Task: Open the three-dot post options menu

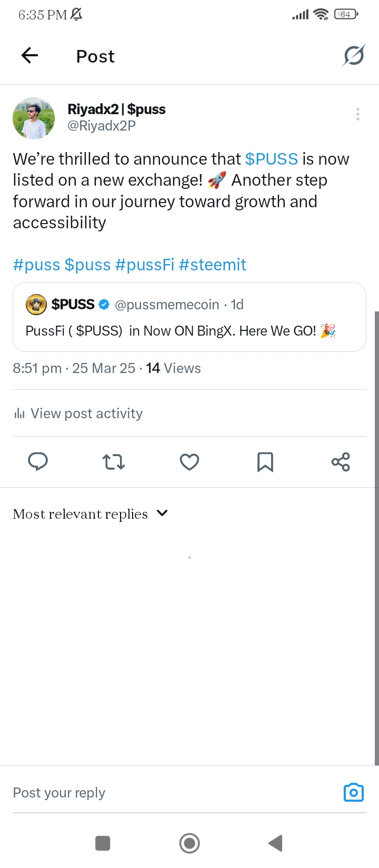Action: (358, 114)
